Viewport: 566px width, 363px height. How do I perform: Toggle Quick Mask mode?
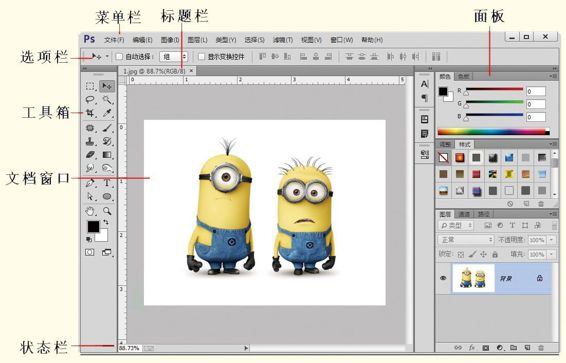coord(90,252)
